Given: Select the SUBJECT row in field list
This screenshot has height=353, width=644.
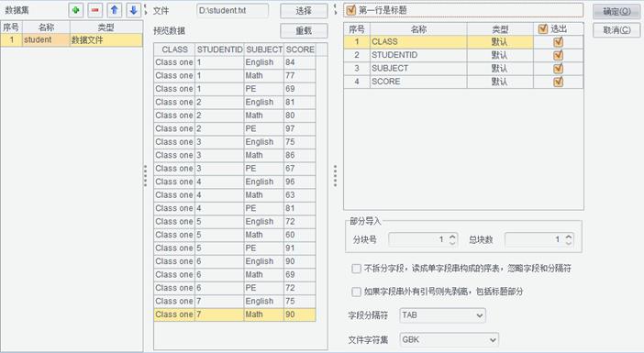Looking at the screenshot, I should 463,68.
